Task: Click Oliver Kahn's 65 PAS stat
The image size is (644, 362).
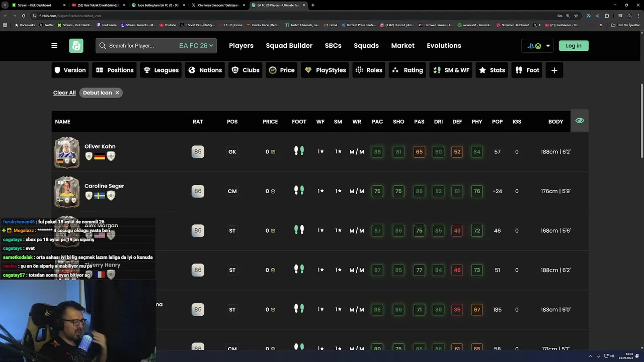Action: click(419, 152)
